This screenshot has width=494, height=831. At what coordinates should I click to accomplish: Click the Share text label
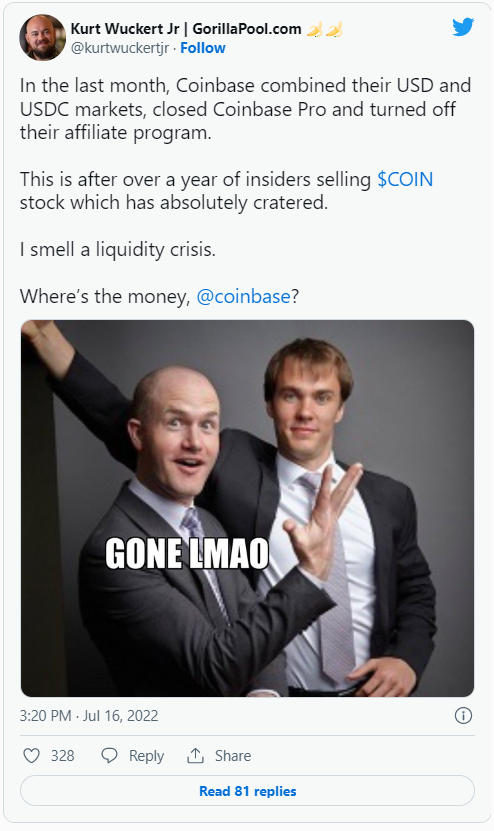(233, 755)
